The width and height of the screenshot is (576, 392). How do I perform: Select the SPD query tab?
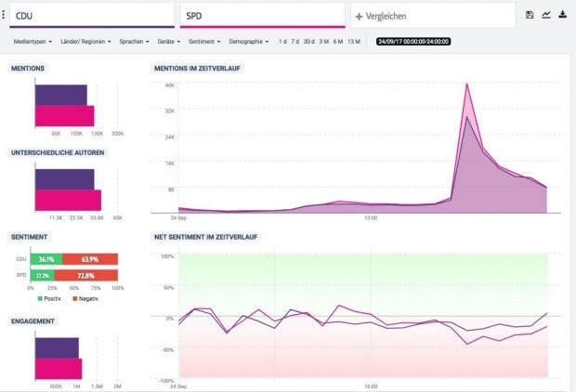(x=263, y=16)
